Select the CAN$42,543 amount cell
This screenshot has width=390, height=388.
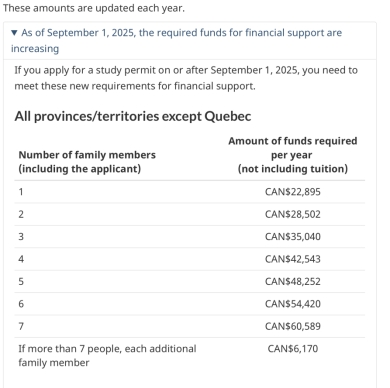[293, 259]
